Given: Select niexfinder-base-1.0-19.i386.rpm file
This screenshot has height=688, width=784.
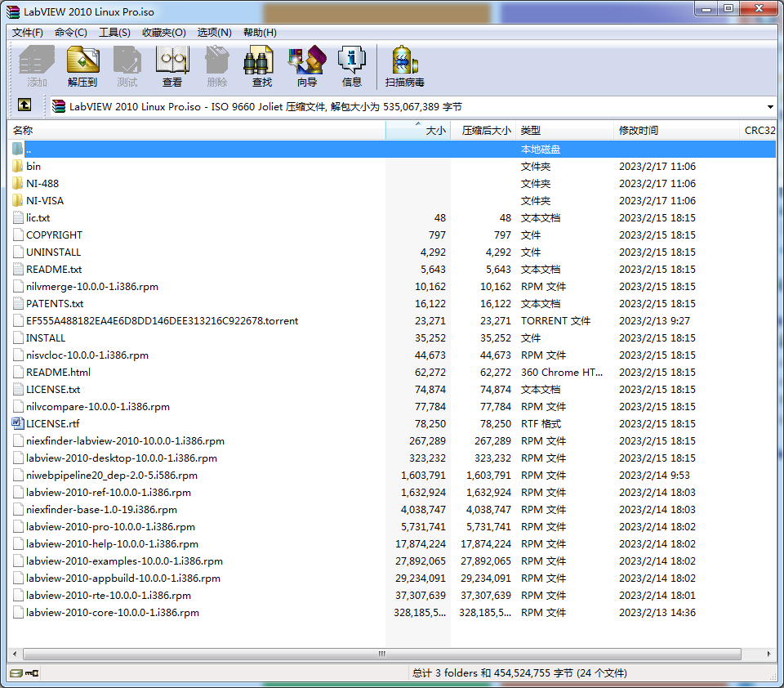Looking at the screenshot, I should pos(101,509).
